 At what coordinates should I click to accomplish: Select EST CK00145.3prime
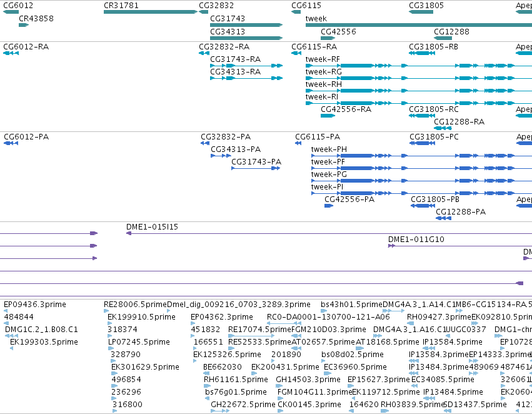pos(309,405)
